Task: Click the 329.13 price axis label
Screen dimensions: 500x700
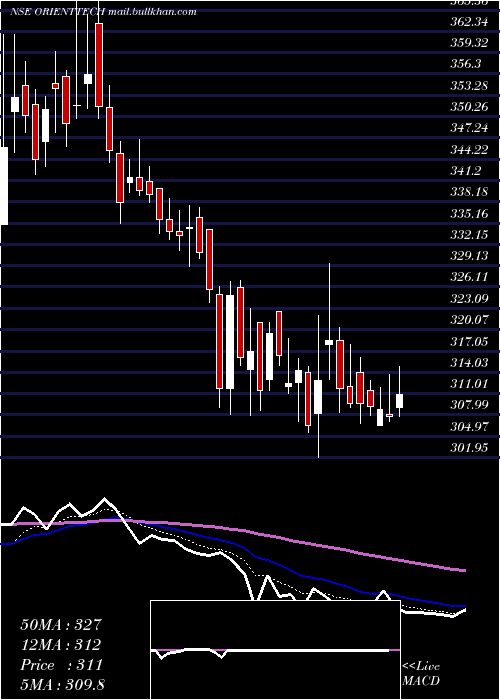Action: click(469, 256)
